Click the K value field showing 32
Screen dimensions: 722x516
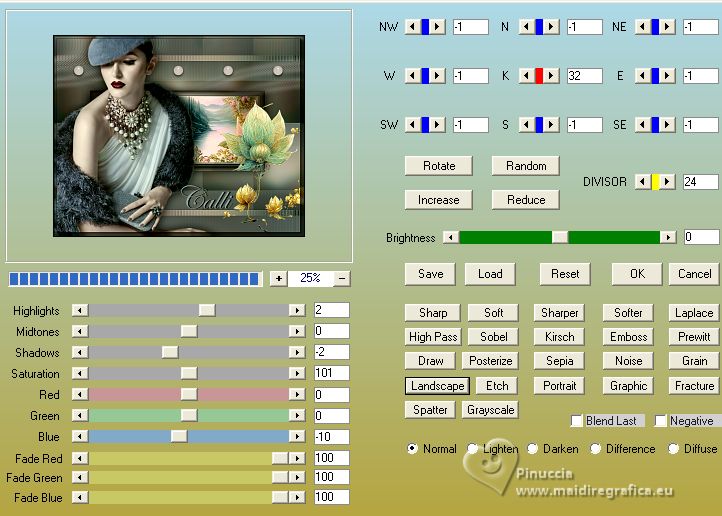[585, 75]
